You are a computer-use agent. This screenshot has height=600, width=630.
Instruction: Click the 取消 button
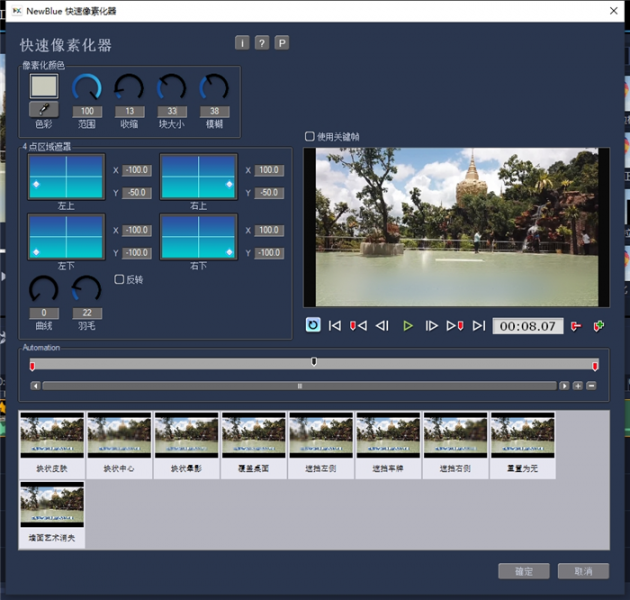[583, 571]
